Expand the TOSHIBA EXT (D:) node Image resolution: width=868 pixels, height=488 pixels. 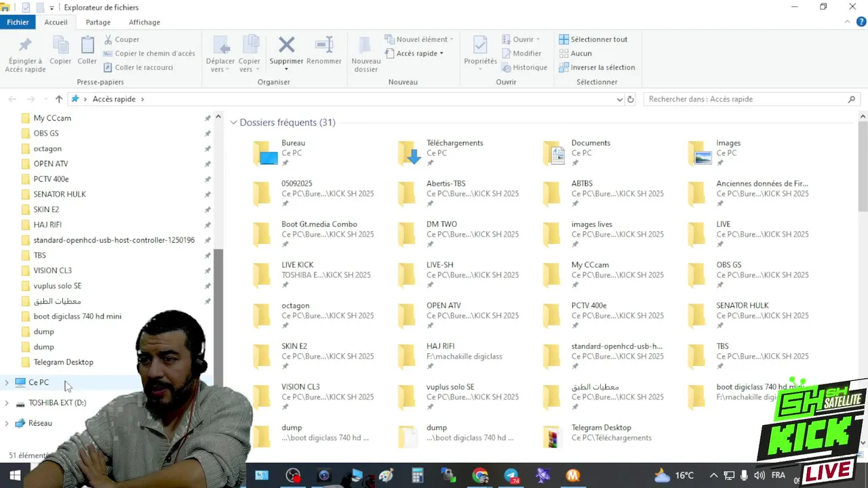click(7, 403)
